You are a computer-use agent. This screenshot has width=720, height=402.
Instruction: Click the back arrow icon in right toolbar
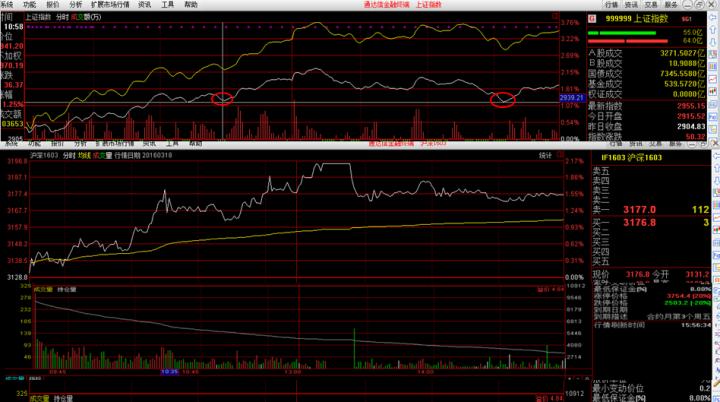[x=715, y=18]
